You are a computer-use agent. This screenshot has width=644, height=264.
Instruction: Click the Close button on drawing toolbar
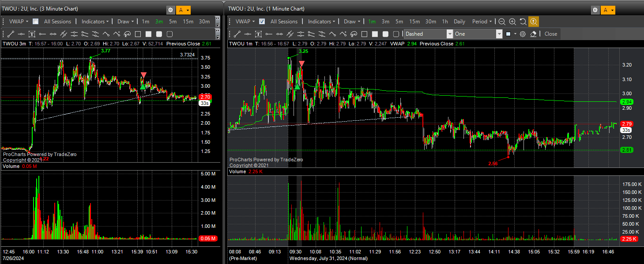pos(550,34)
